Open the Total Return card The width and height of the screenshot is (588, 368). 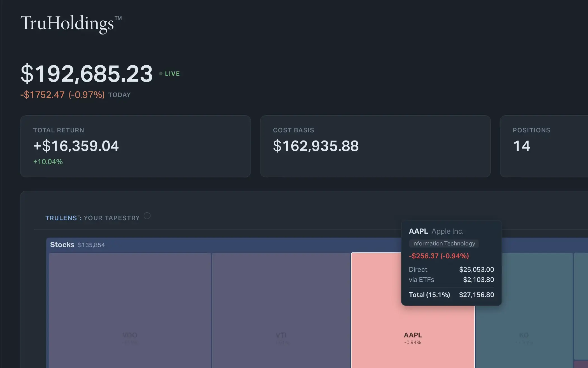tap(135, 146)
